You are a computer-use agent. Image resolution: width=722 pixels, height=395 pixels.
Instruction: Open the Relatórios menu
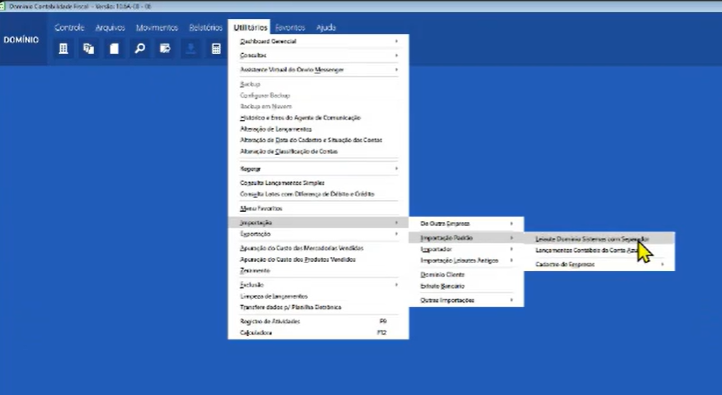206,28
